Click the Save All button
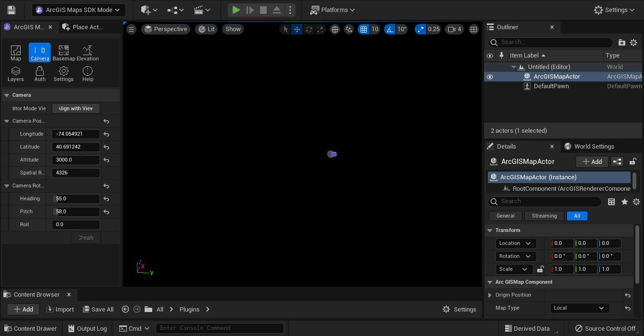644x336 pixels. (98, 310)
